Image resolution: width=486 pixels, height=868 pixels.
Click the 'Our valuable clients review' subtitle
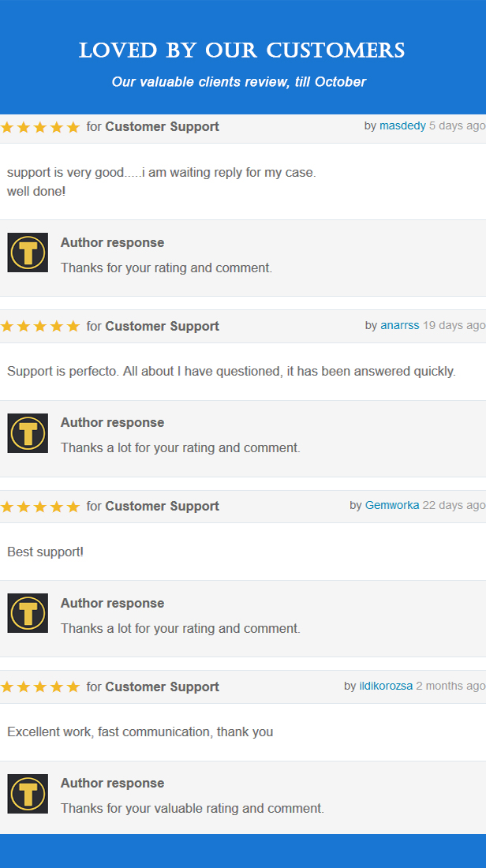coord(238,82)
